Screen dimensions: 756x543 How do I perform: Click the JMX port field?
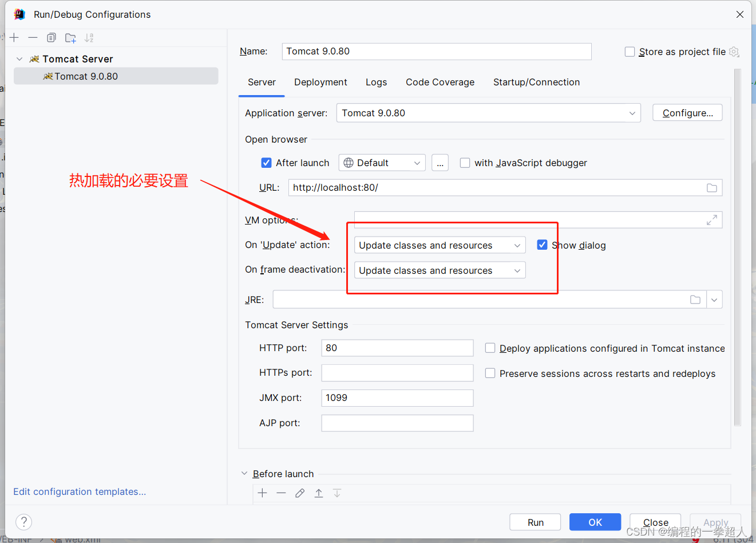pos(397,398)
